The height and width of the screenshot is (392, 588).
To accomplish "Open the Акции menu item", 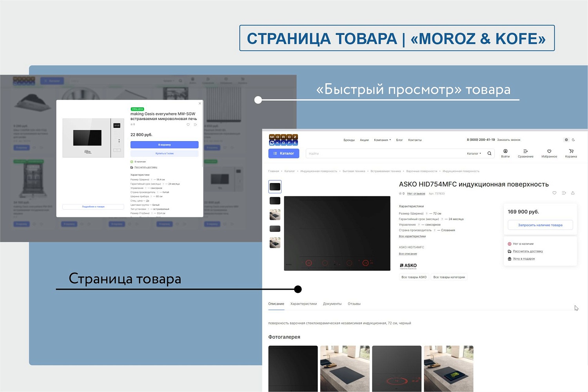I will click(364, 140).
